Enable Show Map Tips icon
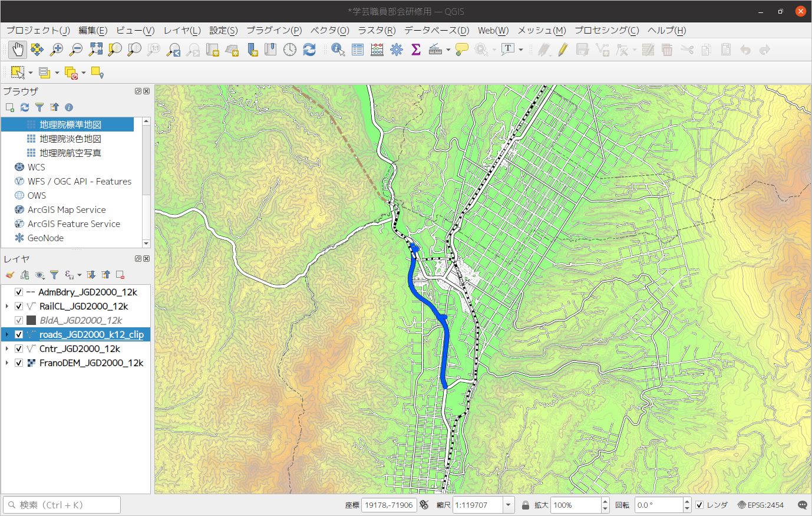 (x=462, y=50)
